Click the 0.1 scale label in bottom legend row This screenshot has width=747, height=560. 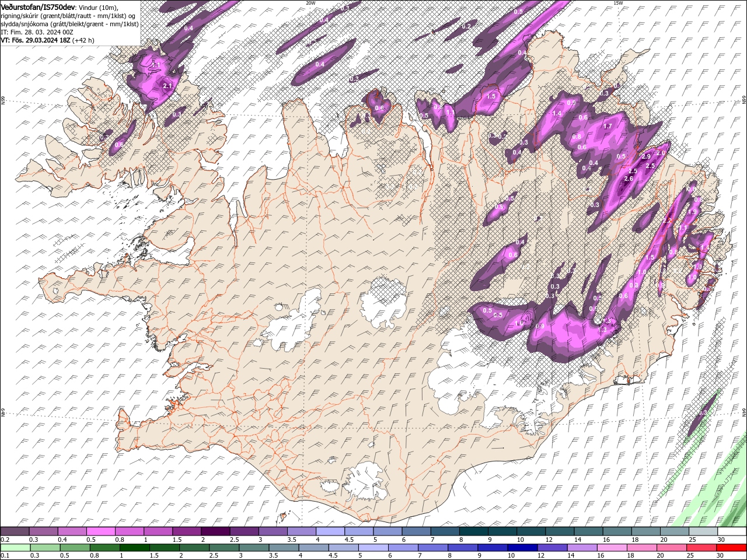[x=5, y=556]
